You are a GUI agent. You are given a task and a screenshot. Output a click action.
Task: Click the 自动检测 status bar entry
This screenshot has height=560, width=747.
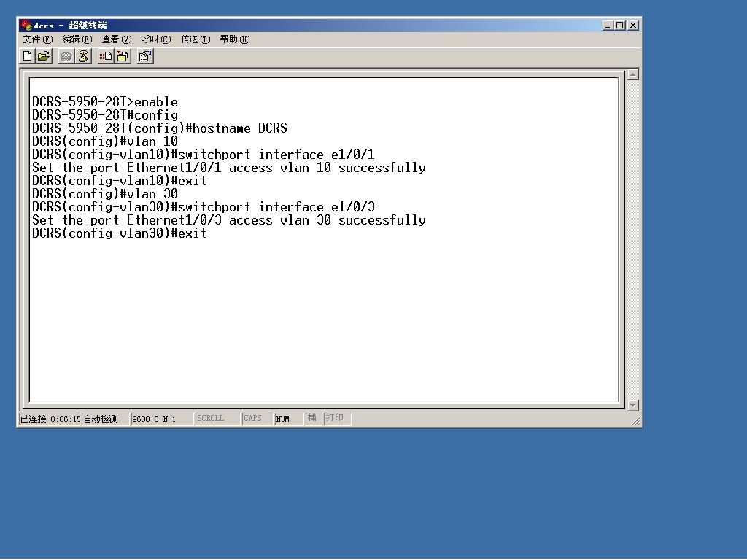(105, 419)
